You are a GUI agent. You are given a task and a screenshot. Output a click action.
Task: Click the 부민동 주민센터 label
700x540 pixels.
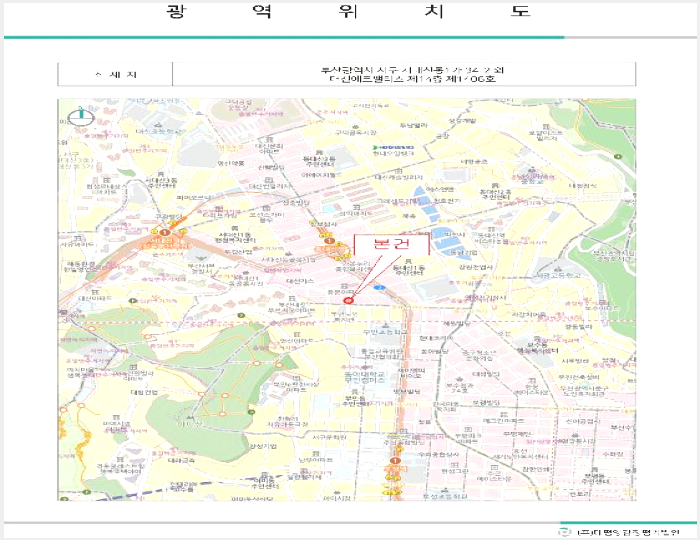[354, 401]
